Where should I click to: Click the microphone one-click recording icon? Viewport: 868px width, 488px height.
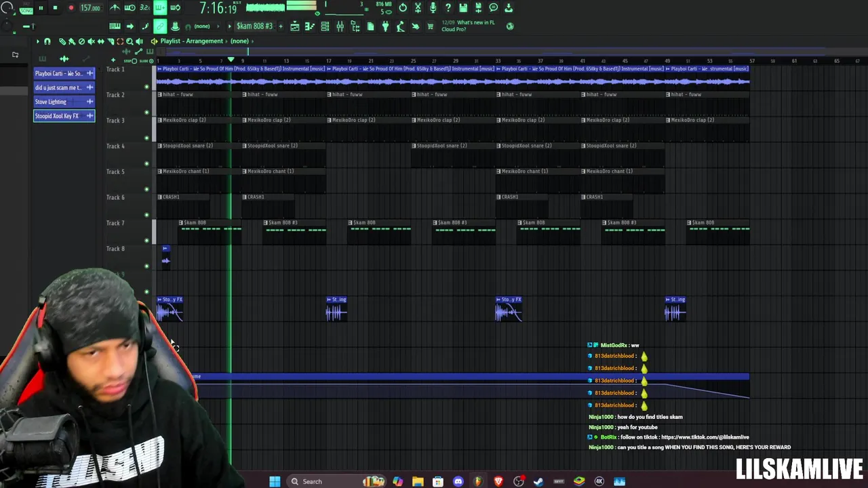click(433, 7)
